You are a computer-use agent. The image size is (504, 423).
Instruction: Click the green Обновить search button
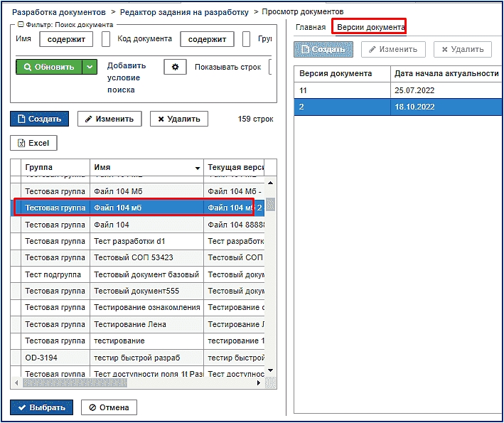[49, 67]
